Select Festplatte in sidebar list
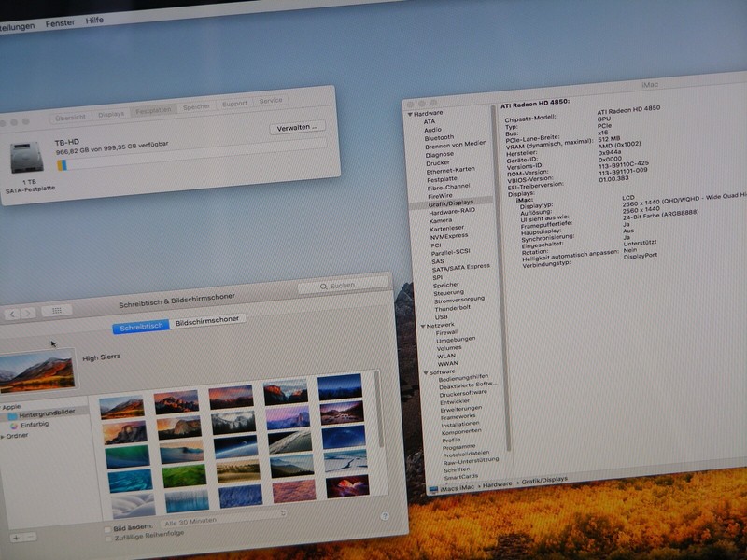The width and height of the screenshot is (747, 560). (442, 179)
